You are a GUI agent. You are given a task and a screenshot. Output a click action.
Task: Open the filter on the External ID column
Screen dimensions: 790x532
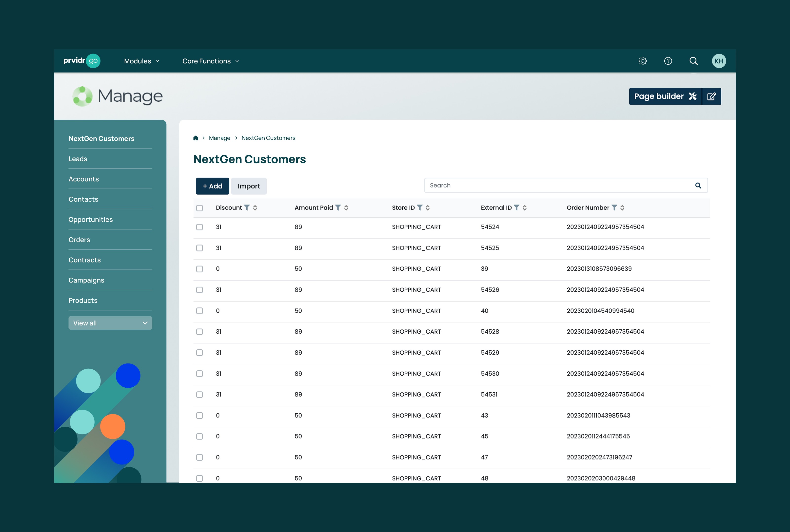517,207
